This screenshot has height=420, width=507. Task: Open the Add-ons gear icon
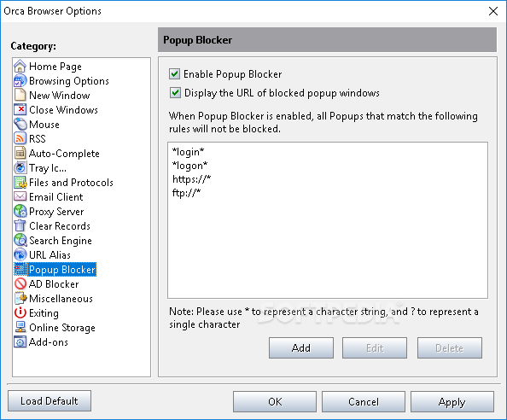pos(20,341)
